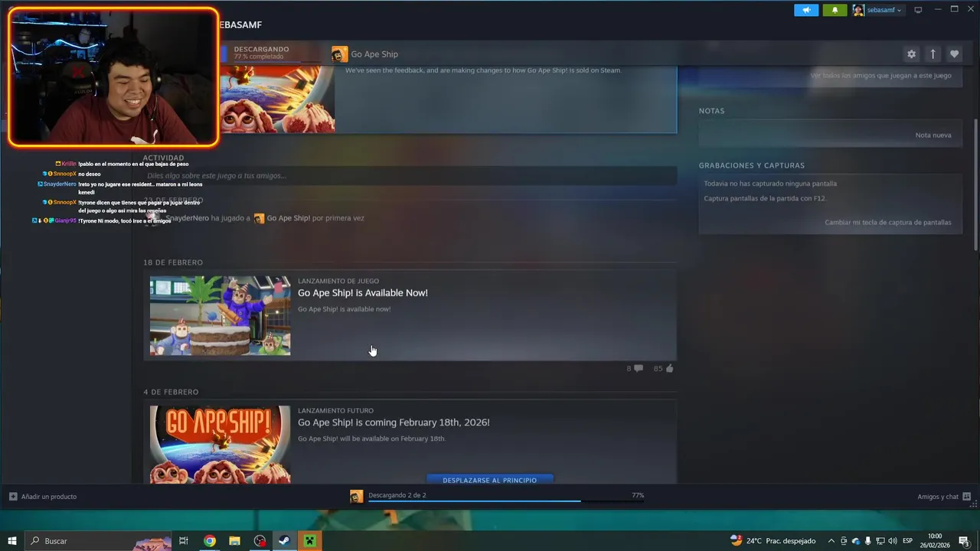
Task: Focus the 'Diles algo sobre este juego' field
Action: [410, 176]
